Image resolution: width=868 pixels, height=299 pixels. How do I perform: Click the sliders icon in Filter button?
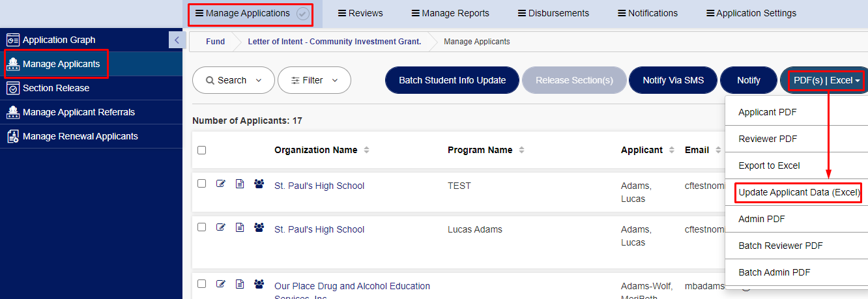point(295,80)
